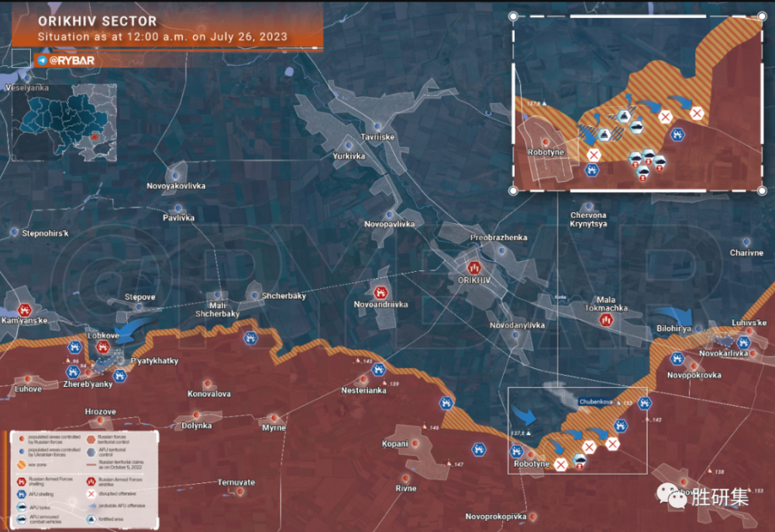Click the disrupted offensive X beside Robotyne in inset
This screenshot has width=775, height=532.
coord(594,155)
